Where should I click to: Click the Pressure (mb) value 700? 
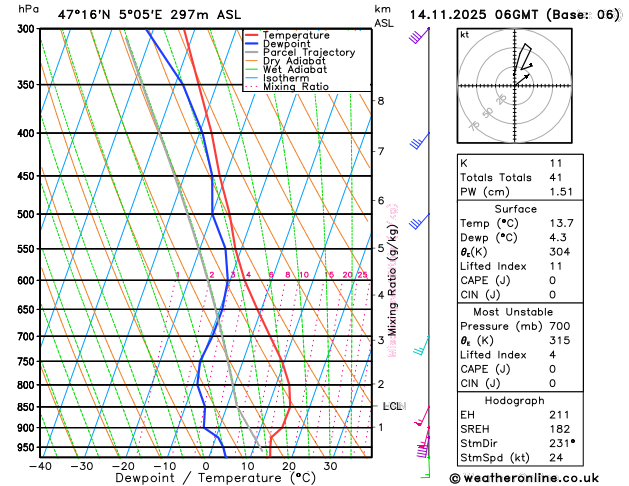(x=560, y=326)
